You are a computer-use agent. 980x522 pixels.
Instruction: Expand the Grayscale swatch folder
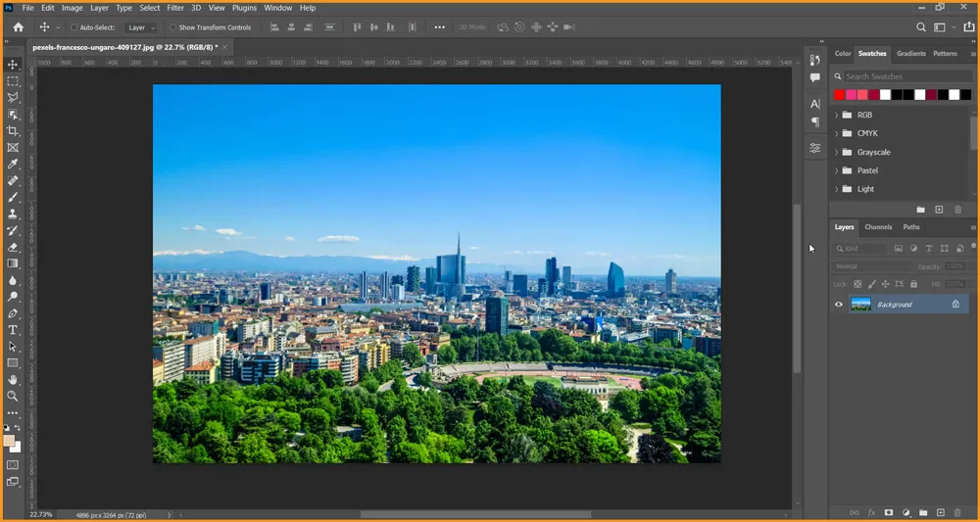(x=837, y=152)
